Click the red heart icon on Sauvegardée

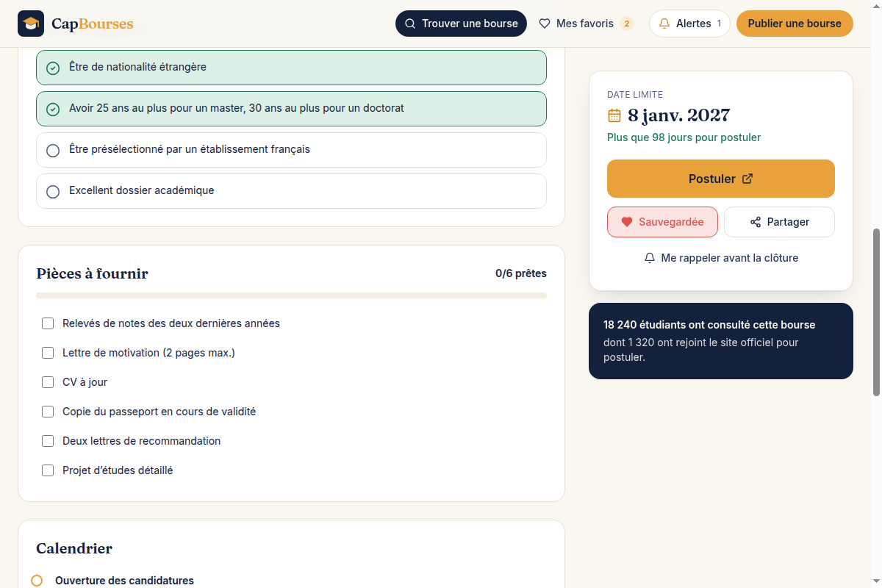627,222
